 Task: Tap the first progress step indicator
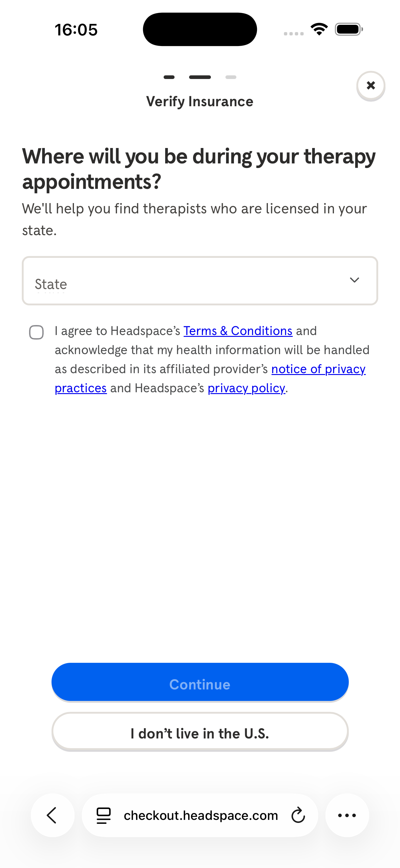click(x=169, y=77)
